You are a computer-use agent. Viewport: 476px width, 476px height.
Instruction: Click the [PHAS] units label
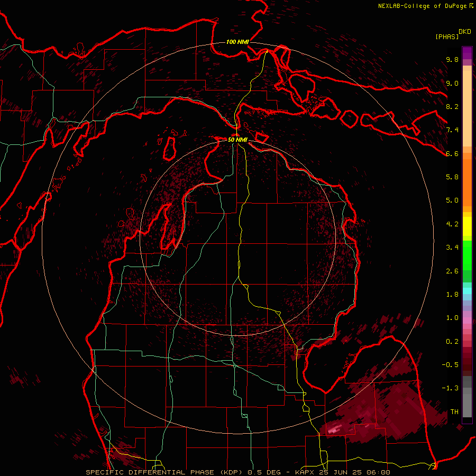click(x=447, y=36)
